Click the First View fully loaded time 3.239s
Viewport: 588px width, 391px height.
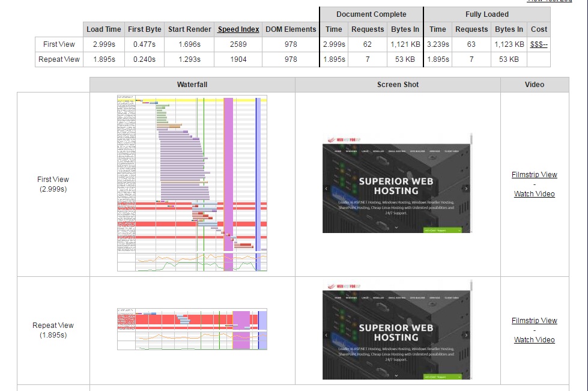click(438, 44)
